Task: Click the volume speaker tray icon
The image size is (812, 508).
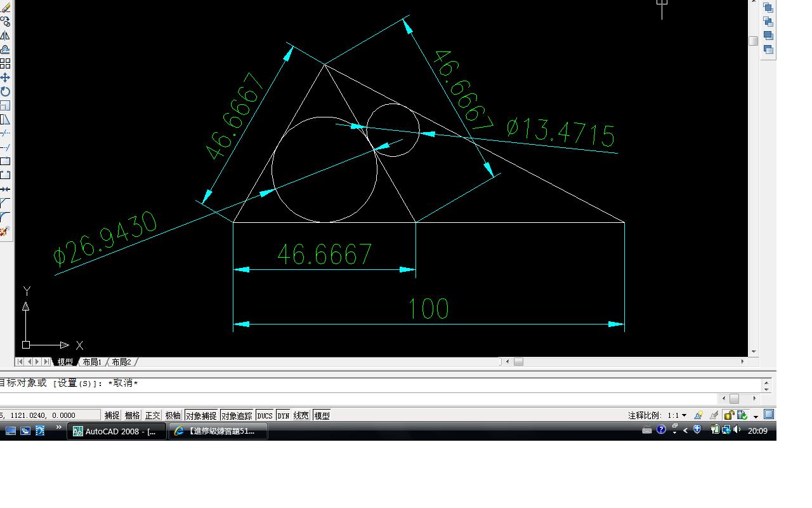Action: point(737,430)
